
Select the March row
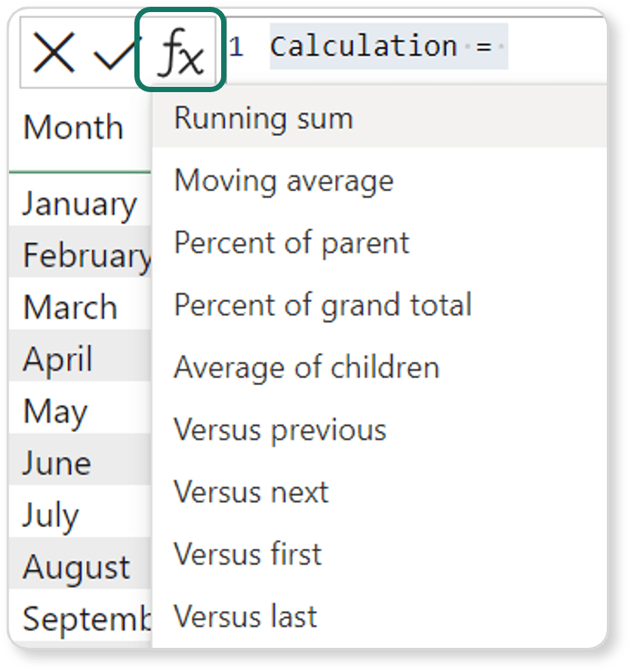[x=70, y=308]
